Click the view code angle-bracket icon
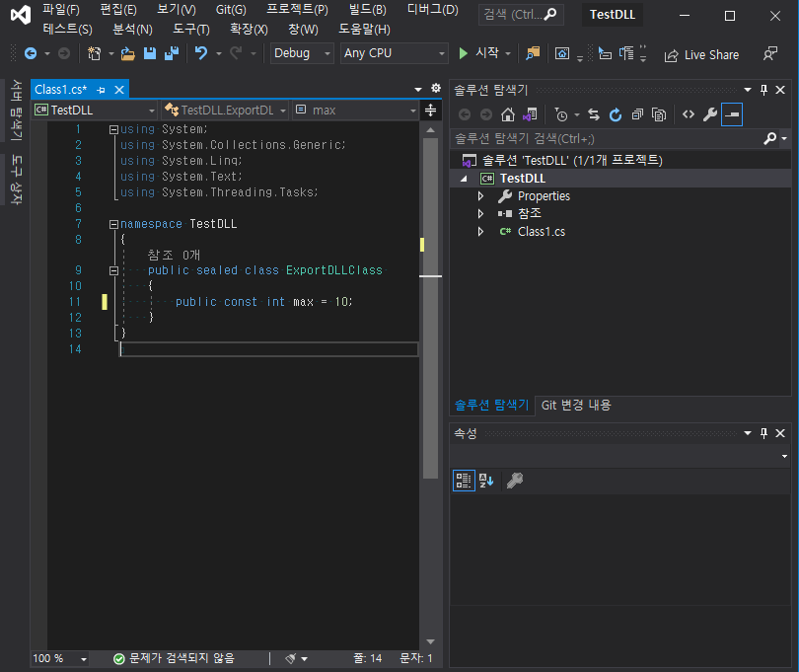This screenshot has height=672, width=799. [688, 114]
